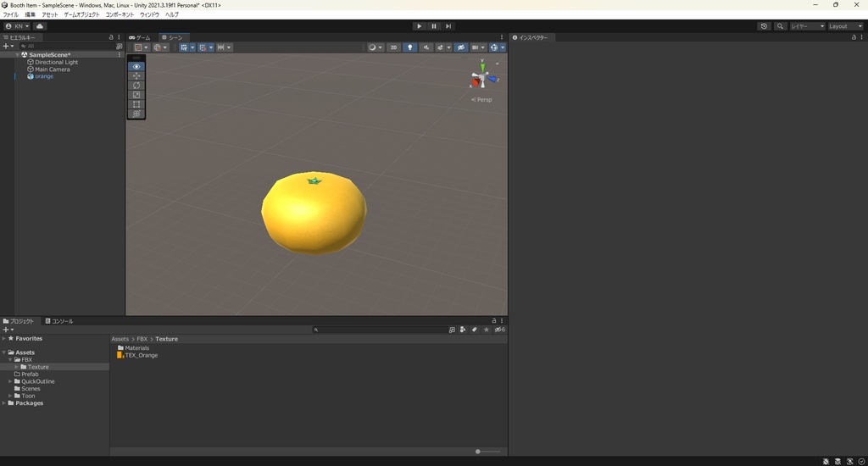Select the Rect tool in scene tools
Image resolution: width=868 pixels, height=466 pixels.
(x=136, y=104)
